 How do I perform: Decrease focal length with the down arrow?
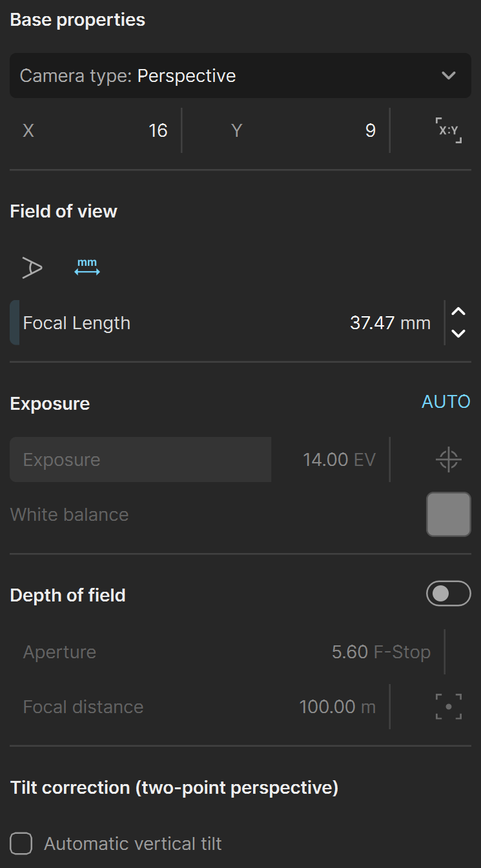pyautogui.click(x=458, y=334)
